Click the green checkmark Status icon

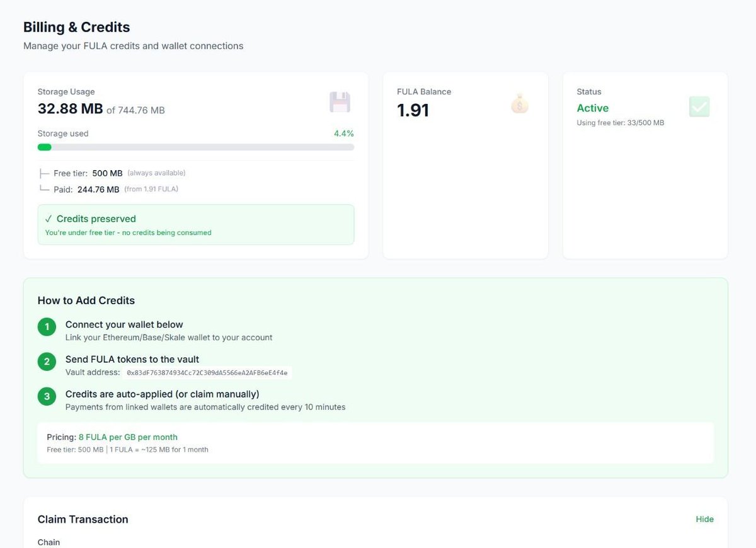(699, 106)
